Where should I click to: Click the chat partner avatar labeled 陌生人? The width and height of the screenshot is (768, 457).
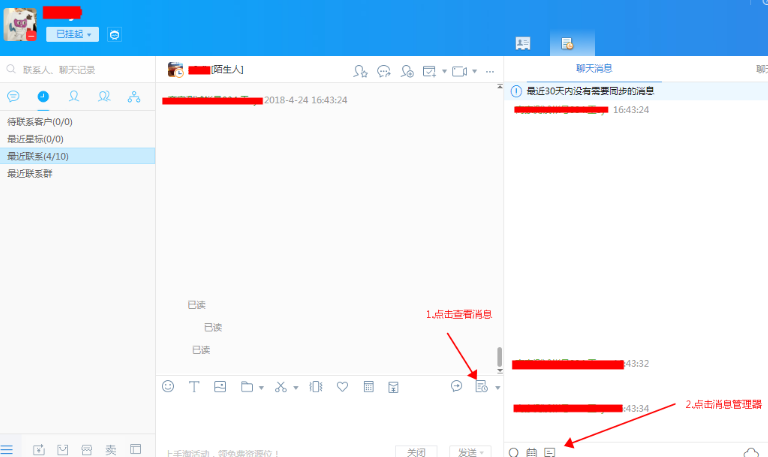click(x=175, y=70)
